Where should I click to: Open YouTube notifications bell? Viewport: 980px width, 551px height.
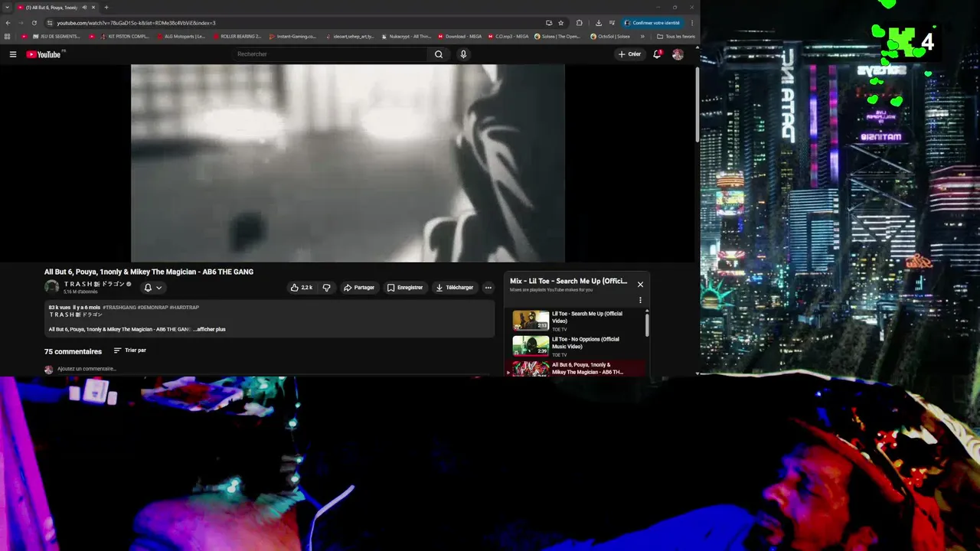point(657,54)
